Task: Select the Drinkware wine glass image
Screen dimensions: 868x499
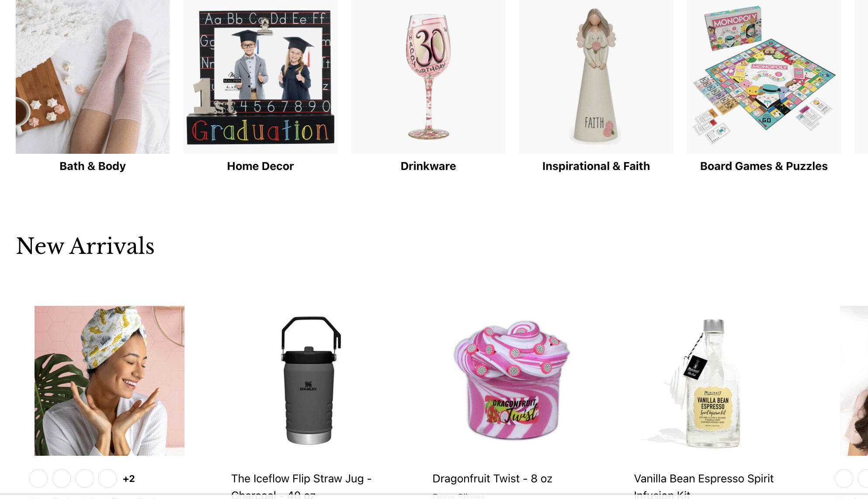Action: (428, 77)
